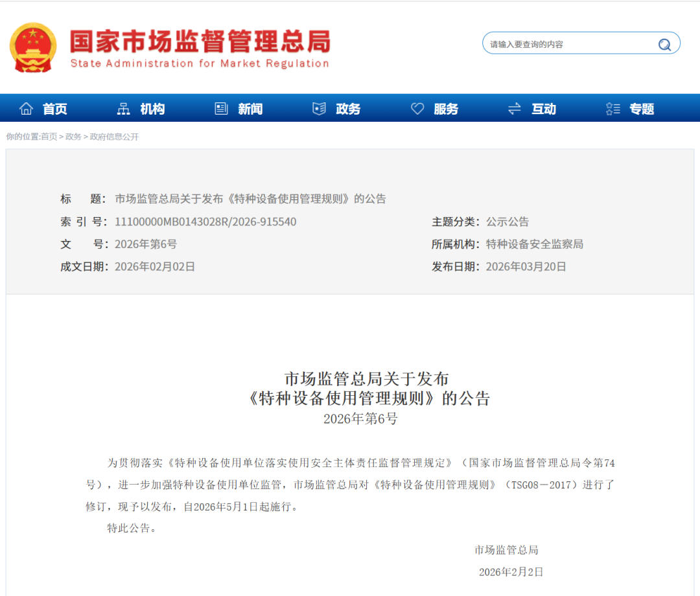The height and width of the screenshot is (596, 700).
Task: Open the 专题 navigation menu
Action: pyautogui.click(x=642, y=108)
